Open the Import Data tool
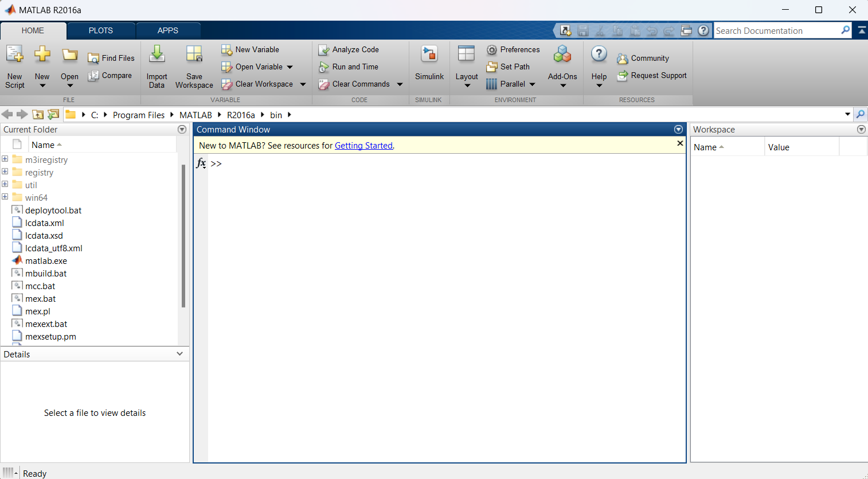The width and height of the screenshot is (868, 479). (157, 67)
